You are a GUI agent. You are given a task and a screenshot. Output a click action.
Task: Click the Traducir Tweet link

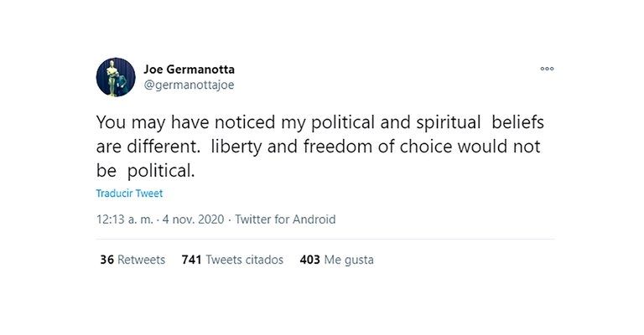129,193
